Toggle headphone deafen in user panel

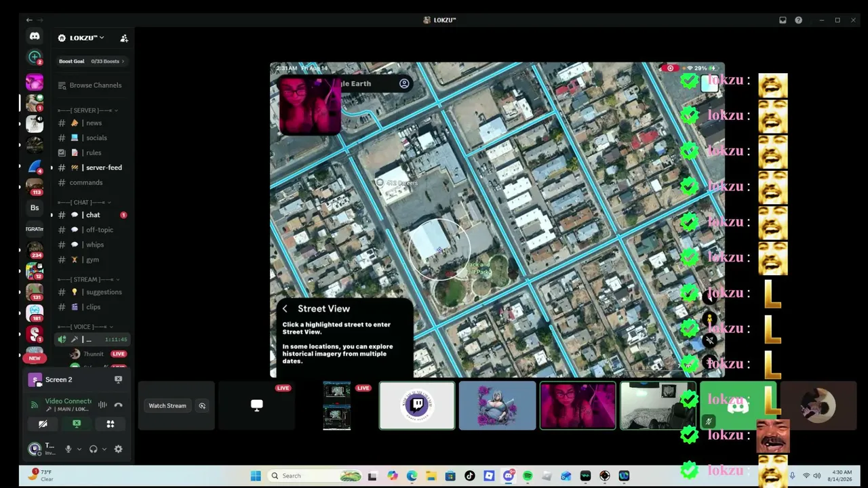click(x=94, y=449)
